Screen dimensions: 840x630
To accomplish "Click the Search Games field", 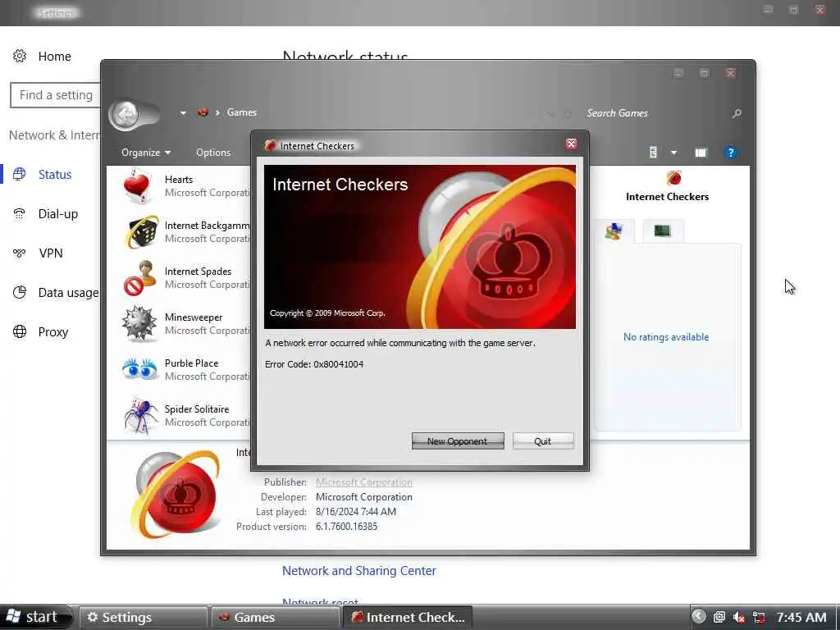I will point(656,113).
